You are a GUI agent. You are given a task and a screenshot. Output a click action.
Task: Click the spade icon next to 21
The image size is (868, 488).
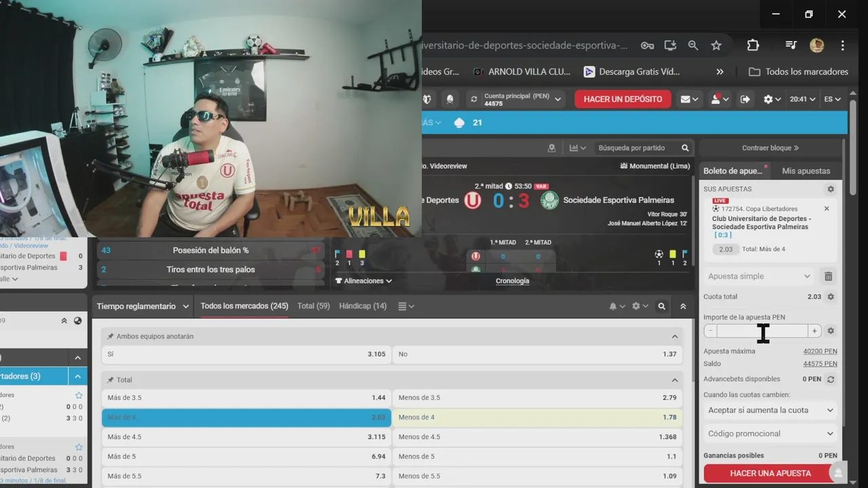tap(459, 123)
